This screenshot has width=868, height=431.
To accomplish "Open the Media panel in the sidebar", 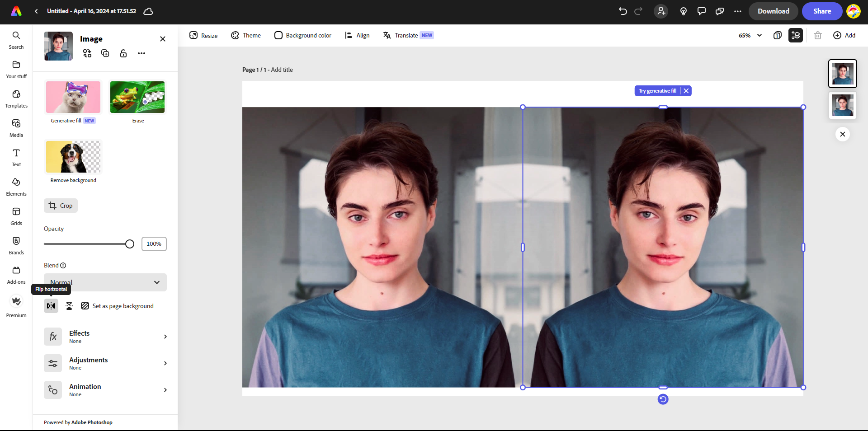I will click(x=16, y=127).
